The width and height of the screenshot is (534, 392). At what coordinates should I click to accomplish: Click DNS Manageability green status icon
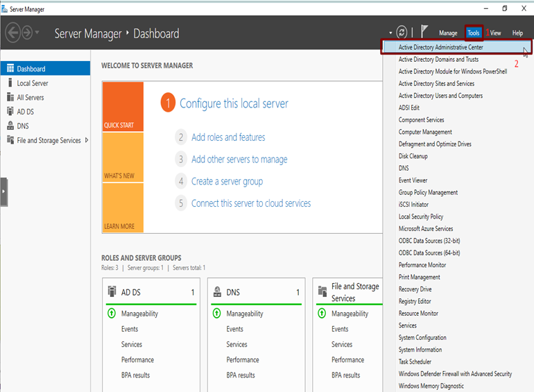[x=217, y=313]
